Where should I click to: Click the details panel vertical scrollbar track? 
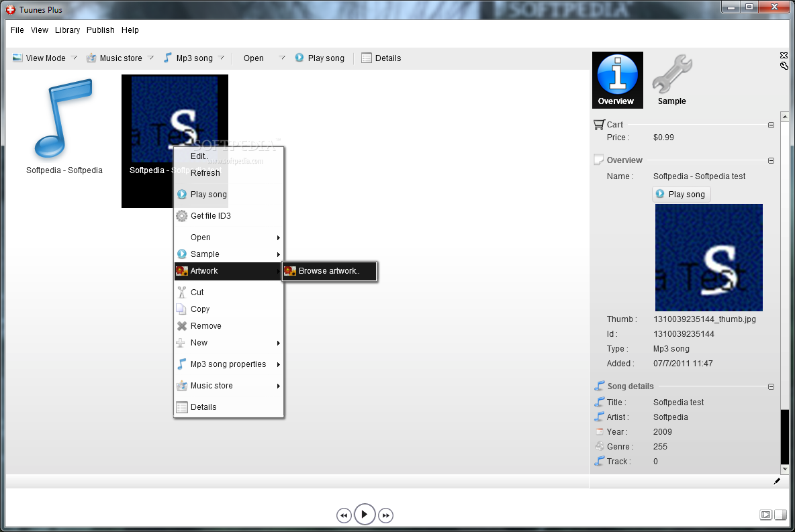coord(785,293)
